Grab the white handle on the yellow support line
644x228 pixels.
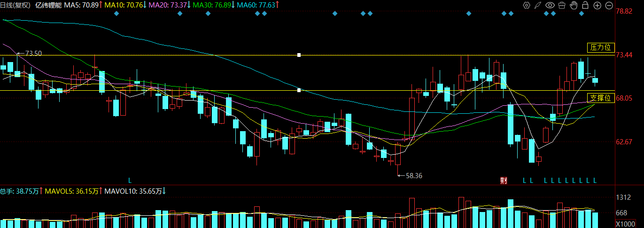[x=299, y=90]
